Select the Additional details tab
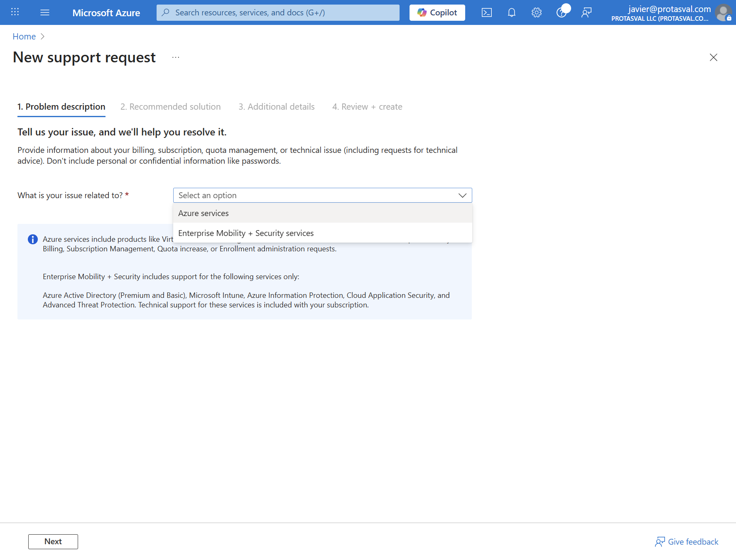The width and height of the screenshot is (736, 560). (x=277, y=107)
